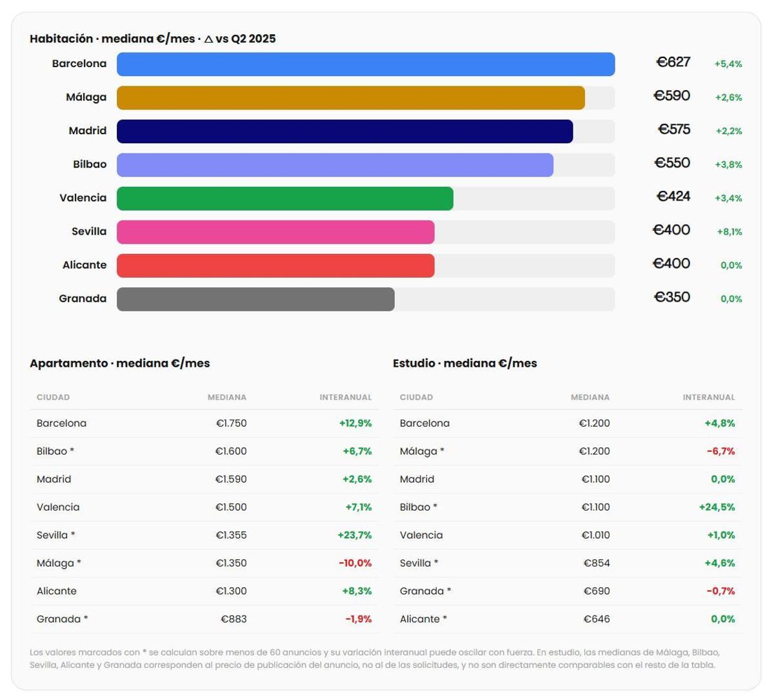Click the Apartamento table heading
Image resolution: width=774 pixels, height=700 pixels.
pyautogui.click(x=120, y=364)
